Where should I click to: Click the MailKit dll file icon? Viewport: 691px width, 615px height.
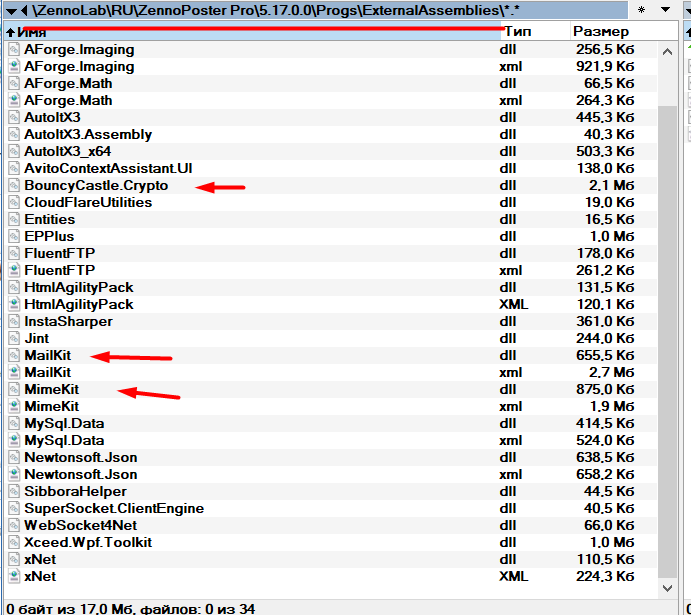[14, 356]
